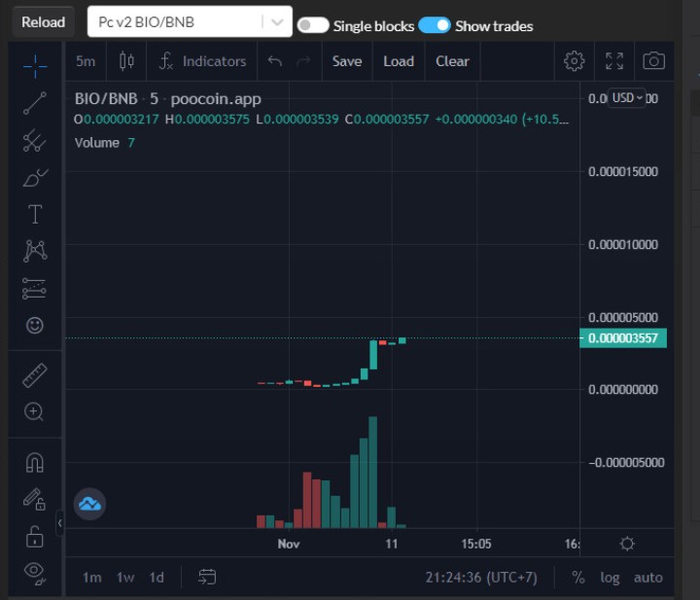Click the BIO/BNB symbol title
700x600 pixels.
point(106,98)
